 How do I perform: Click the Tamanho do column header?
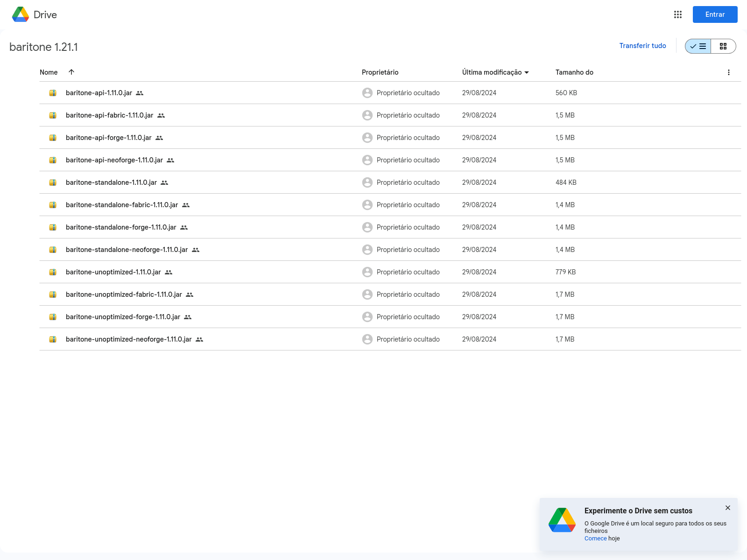pyautogui.click(x=574, y=72)
